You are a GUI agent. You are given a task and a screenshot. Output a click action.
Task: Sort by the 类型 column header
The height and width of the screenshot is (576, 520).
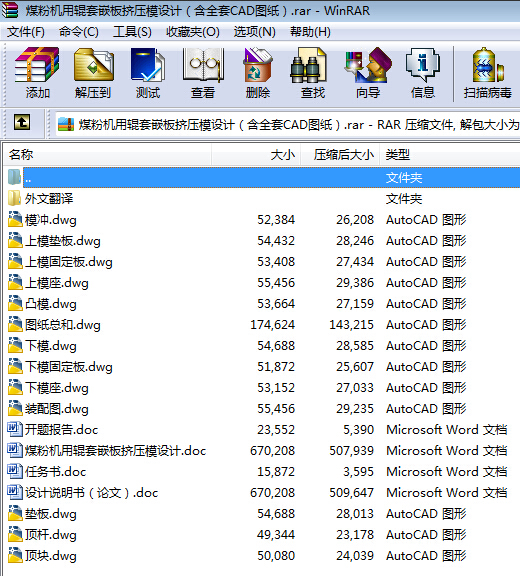click(x=450, y=155)
